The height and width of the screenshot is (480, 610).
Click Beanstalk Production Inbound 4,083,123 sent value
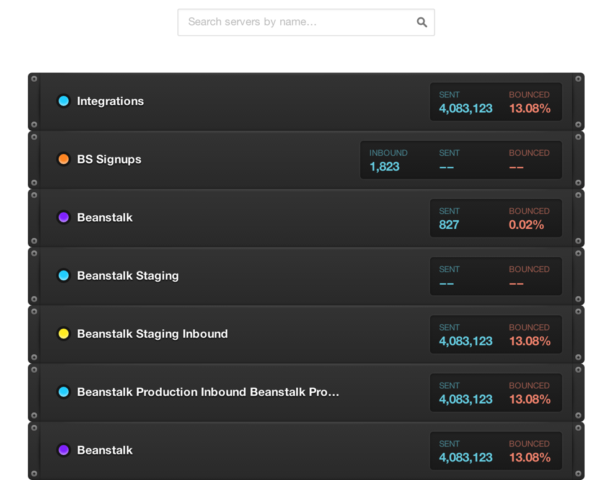point(466,399)
